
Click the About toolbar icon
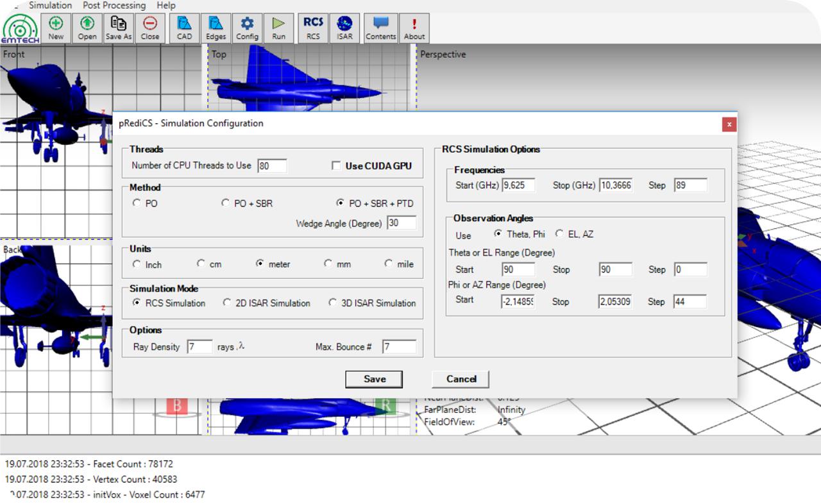coord(414,29)
